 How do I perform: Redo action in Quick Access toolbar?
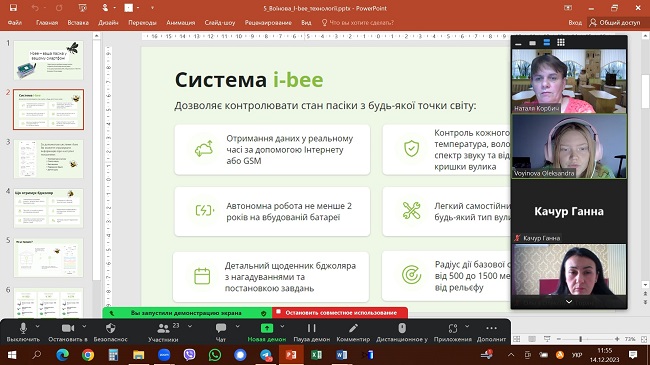tap(59, 8)
